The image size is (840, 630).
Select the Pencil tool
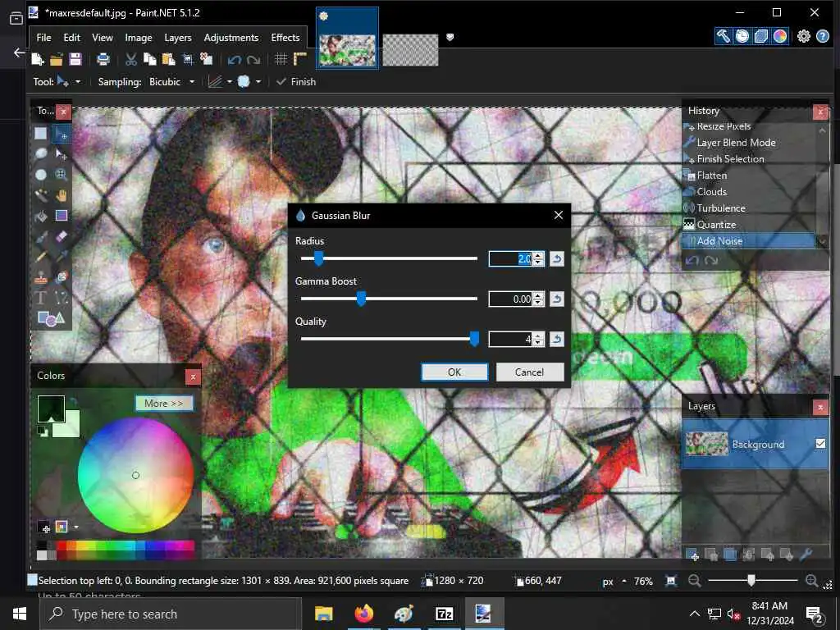[41, 257]
